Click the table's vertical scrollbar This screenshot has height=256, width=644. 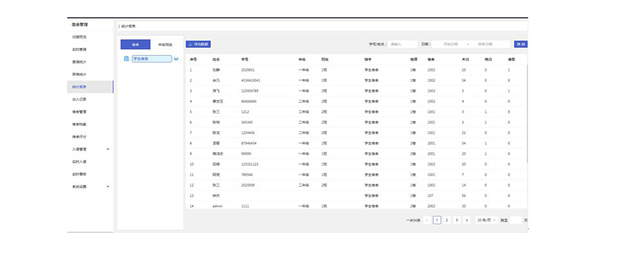pos(527,113)
